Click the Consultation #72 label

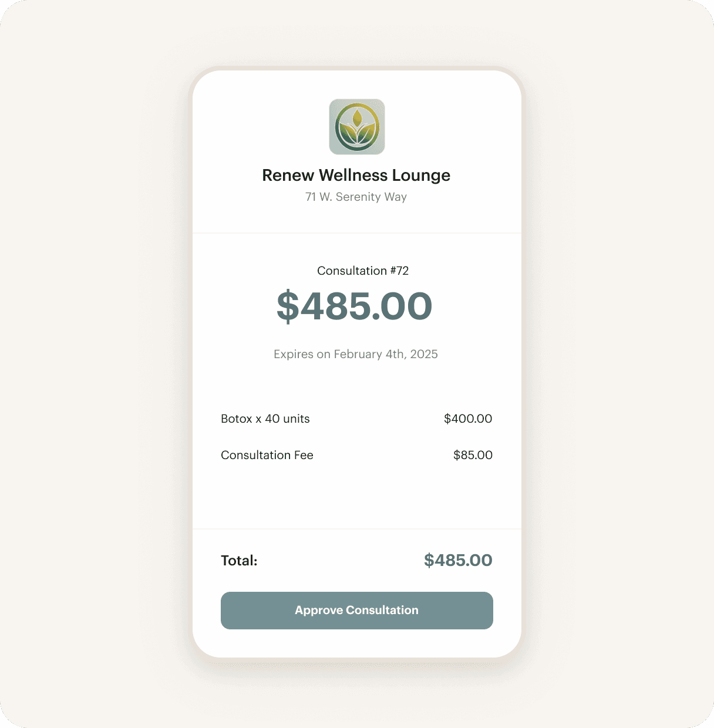pyautogui.click(x=362, y=271)
